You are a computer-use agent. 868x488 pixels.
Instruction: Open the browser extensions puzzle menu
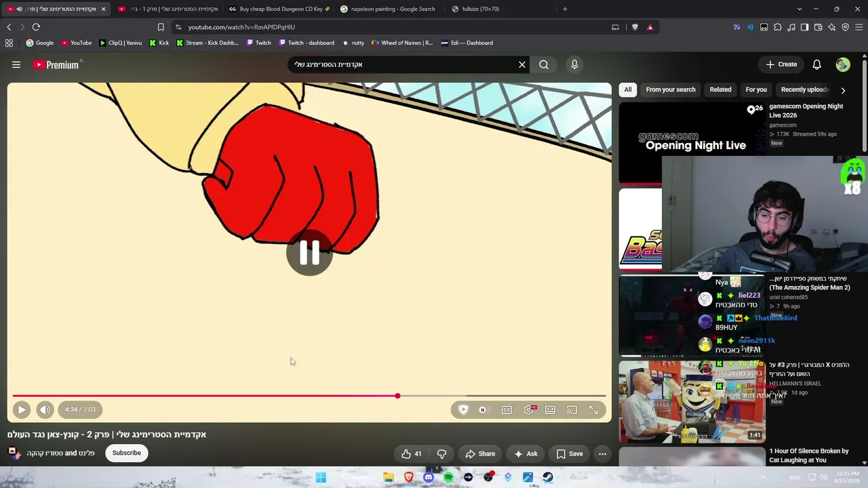pos(778,27)
